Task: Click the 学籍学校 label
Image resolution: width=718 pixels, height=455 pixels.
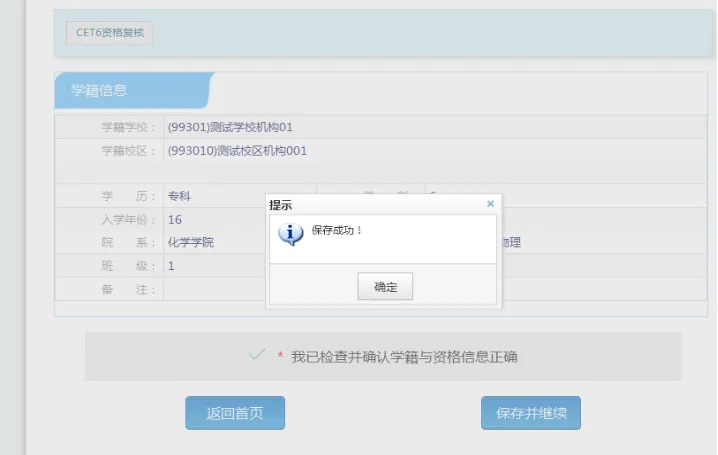Action: tap(129, 127)
